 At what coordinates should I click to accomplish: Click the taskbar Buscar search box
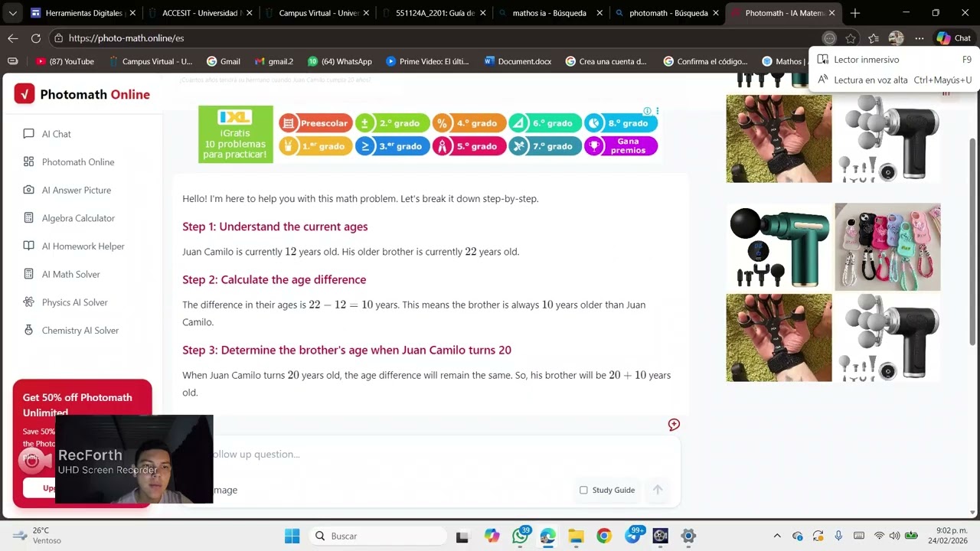pyautogui.click(x=377, y=536)
